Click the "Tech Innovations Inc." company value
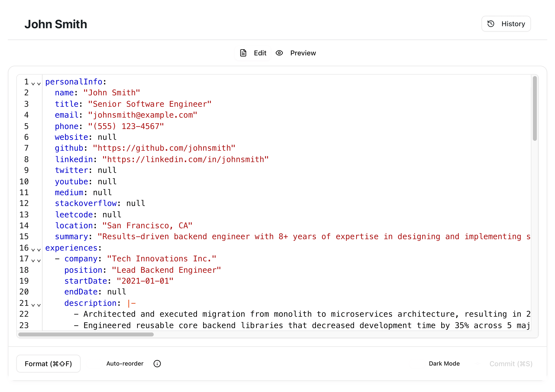 162,259
